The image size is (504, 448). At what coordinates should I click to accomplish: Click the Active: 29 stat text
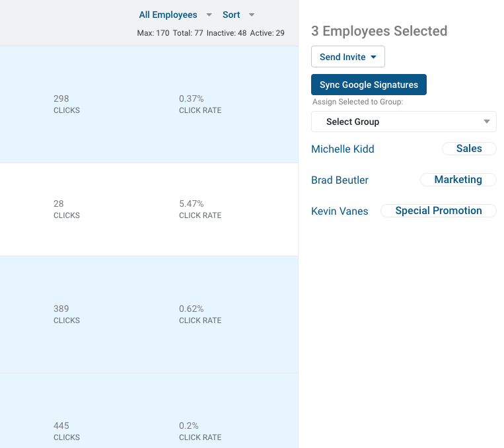tap(267, 33)
